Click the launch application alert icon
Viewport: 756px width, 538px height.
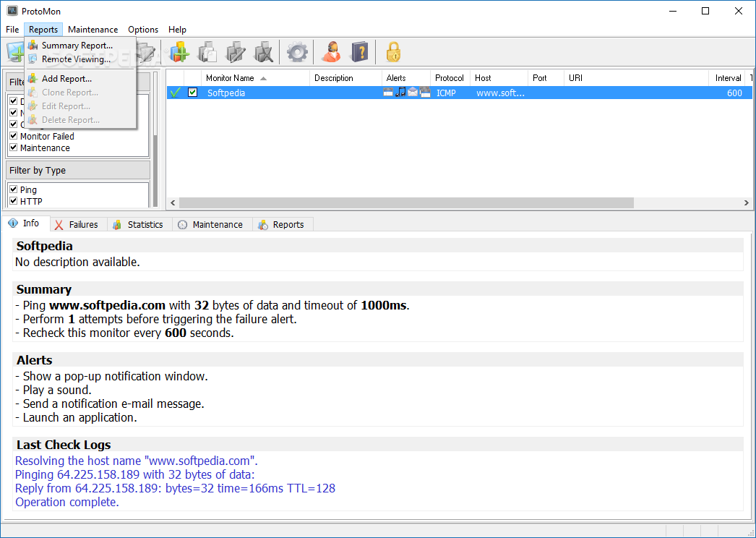pos(425,92)
